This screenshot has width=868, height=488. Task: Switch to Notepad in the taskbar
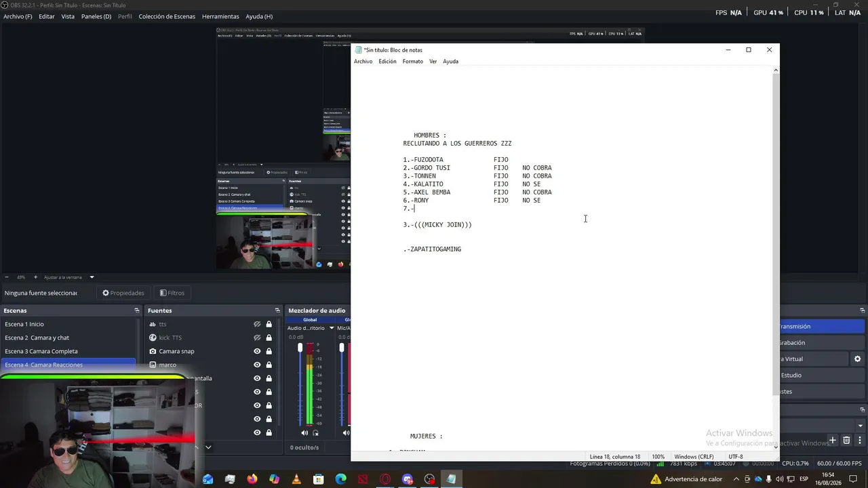(451, 479)
